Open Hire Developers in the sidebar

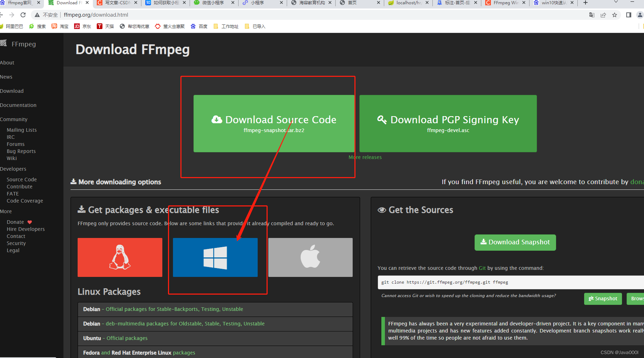click(x=26, y=229)
